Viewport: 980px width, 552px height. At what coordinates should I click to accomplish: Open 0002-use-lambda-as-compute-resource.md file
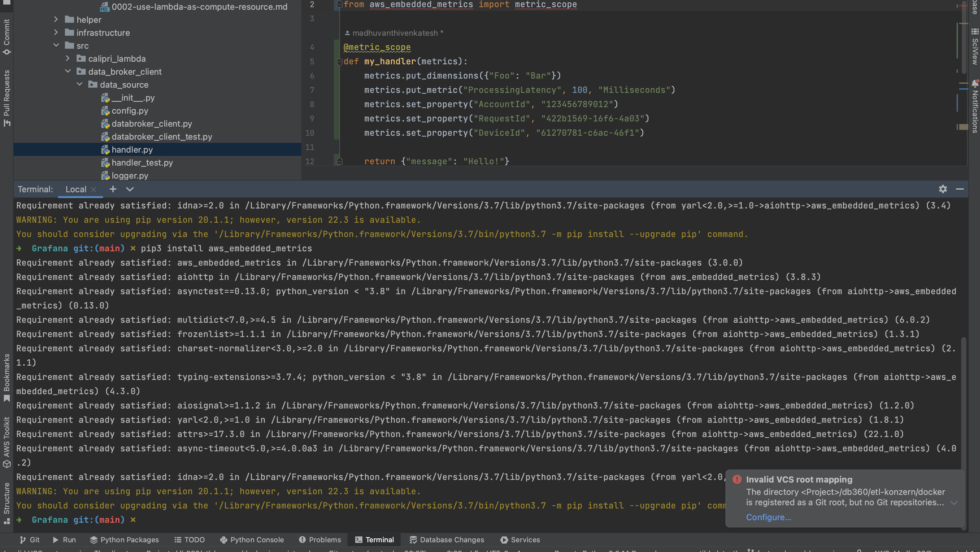[199, 6]
